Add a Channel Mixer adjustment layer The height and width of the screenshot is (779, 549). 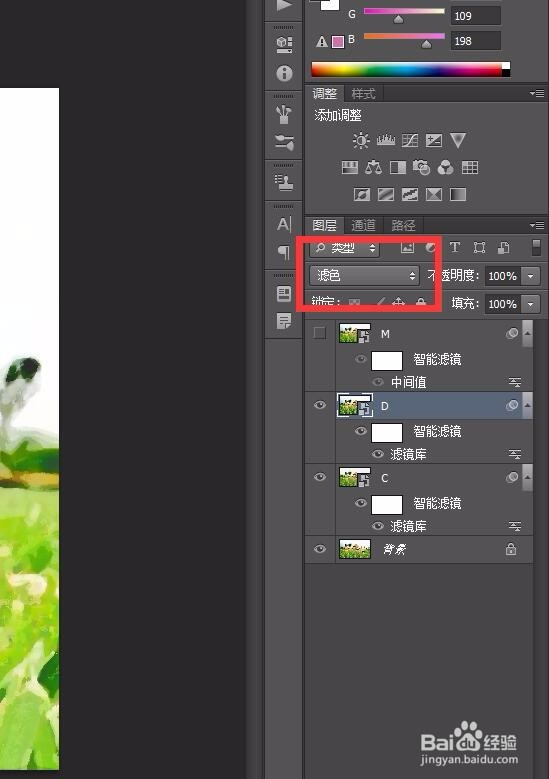(x=445, y=167)
